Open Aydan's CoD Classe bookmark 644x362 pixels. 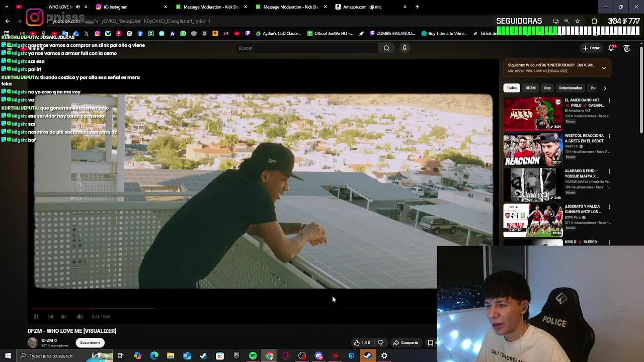tap(278, 34)
